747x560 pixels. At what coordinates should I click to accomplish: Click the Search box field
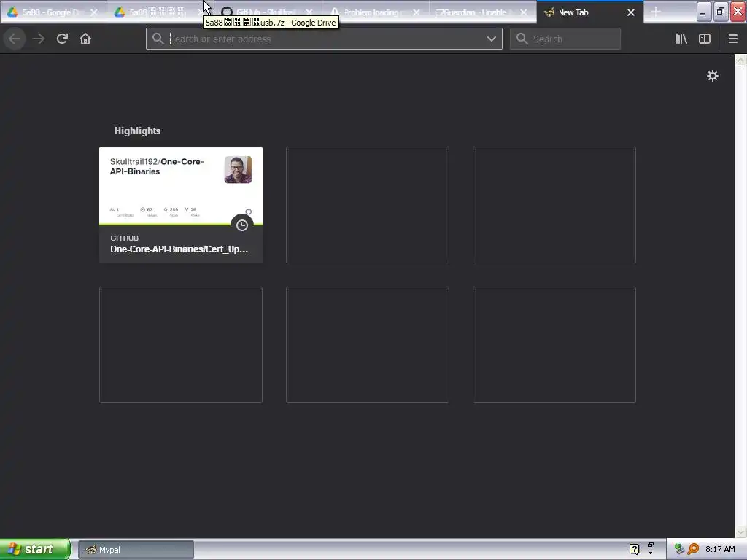point(565,39)
